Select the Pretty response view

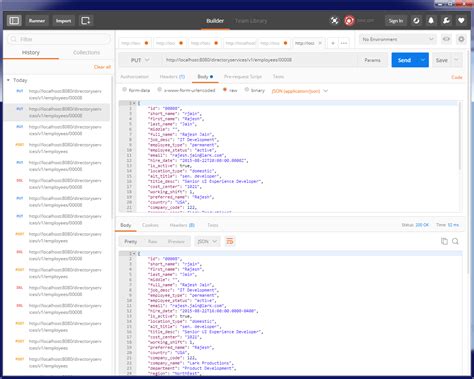[x=130, y=241]
